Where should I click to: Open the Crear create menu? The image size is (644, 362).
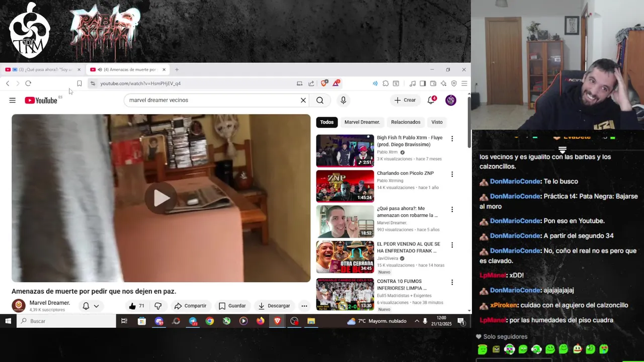coord(405,100)
